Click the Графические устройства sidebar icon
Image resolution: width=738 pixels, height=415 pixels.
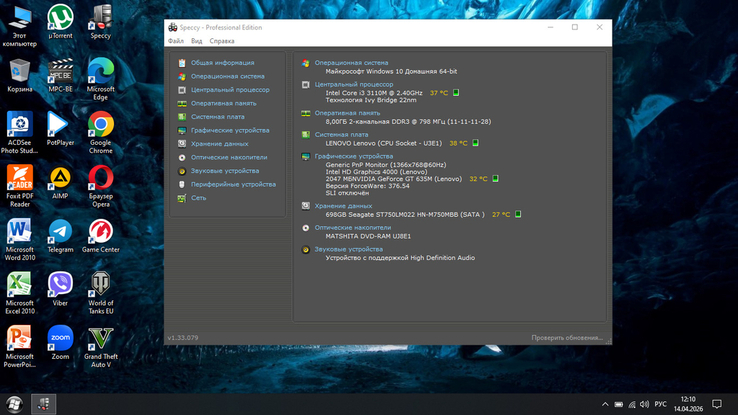click(182, 130)
